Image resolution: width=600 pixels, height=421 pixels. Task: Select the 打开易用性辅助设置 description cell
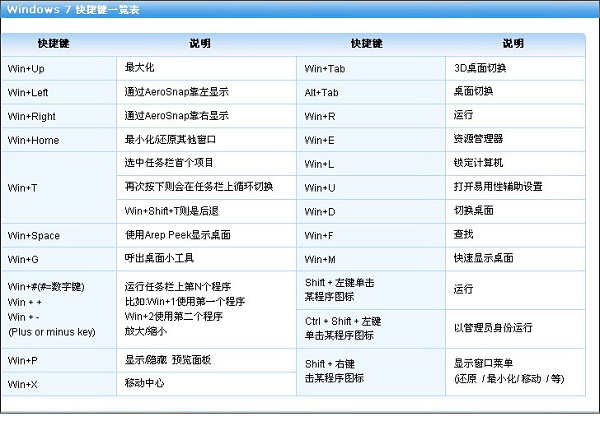pyautogui.click(x=498, y=186)
